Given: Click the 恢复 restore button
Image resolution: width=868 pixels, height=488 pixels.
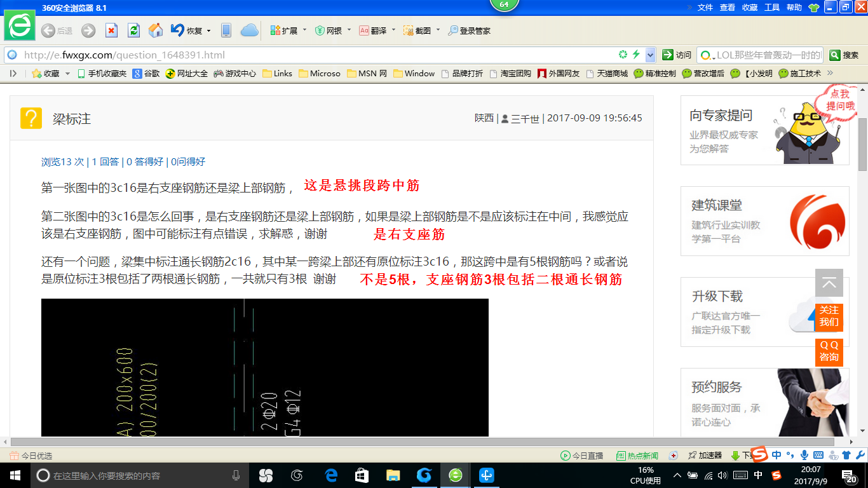Looking at the screenshot, I should pyautogui.click(x=187, y=30).
